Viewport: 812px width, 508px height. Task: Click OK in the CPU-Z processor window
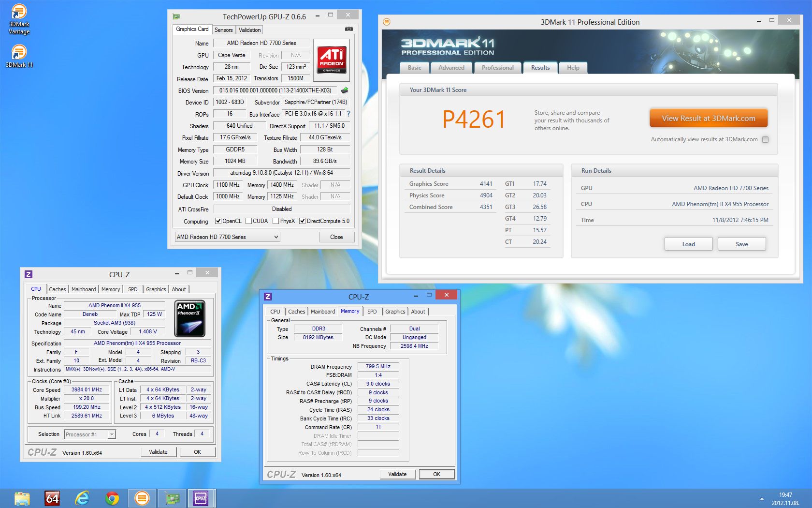coord(197,452)
